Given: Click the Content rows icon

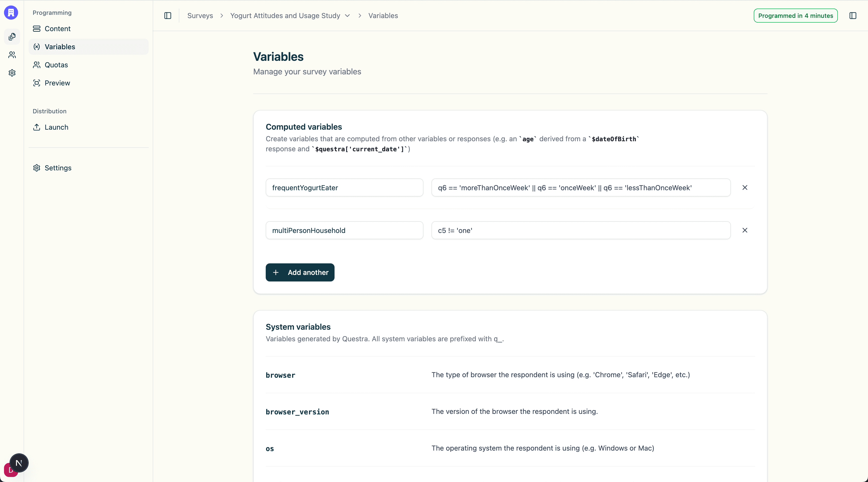Looking at the screenshot, I should tap(37, 29).
